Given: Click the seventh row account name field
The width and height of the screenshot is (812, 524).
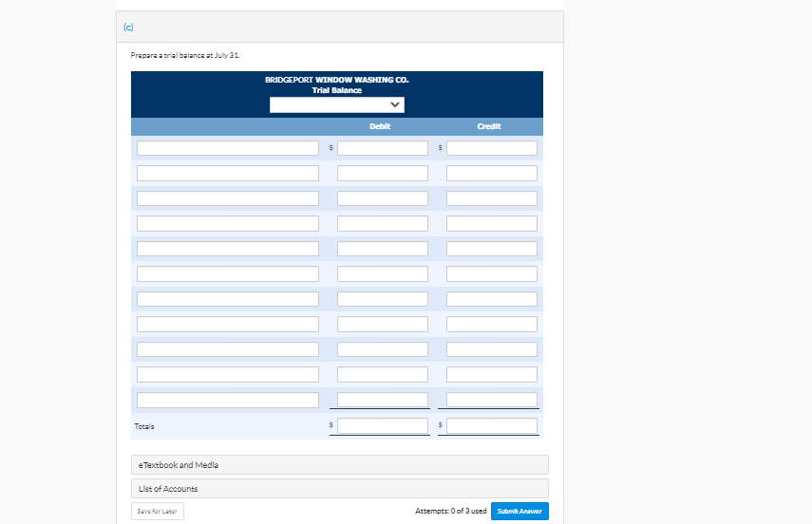Looking at the screenshot, I should tap(228, 299).
